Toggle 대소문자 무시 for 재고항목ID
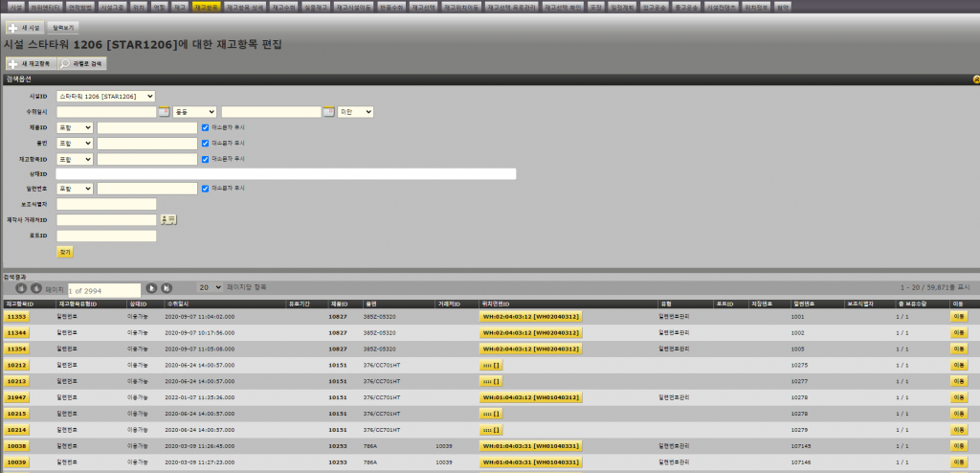Screen dimensions: 980x473 click(x=205, y=158)
